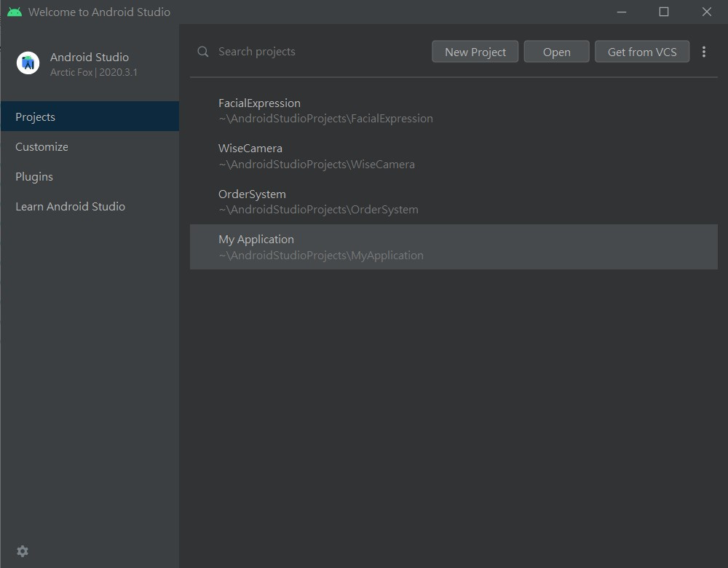
Task: Click the ~\AndroidStudioProjects\OrderSystem path
Action: pyautogui.click(x=319, y=210)
